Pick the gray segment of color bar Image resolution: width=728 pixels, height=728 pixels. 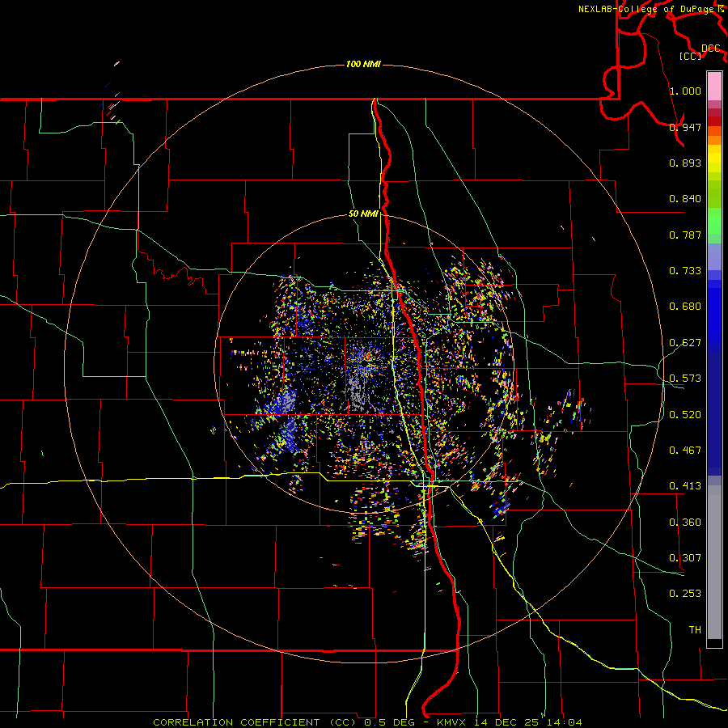(714, 562)
